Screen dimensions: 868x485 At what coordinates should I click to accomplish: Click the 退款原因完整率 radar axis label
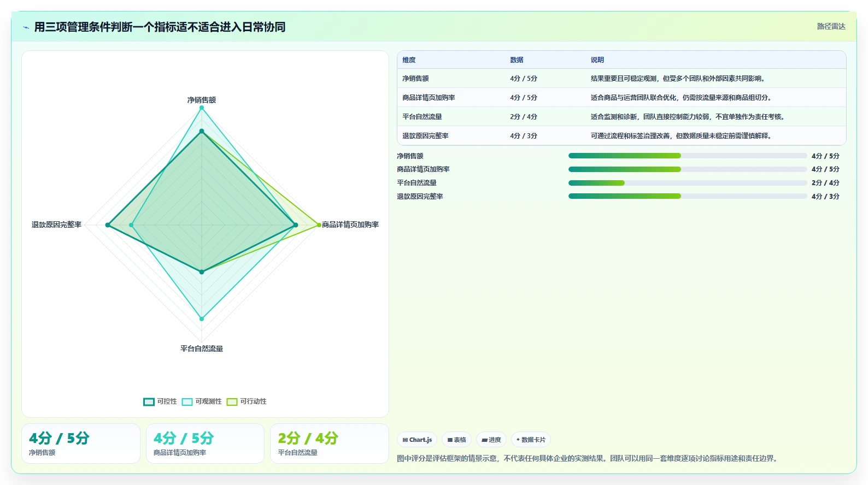pos(56,224)
